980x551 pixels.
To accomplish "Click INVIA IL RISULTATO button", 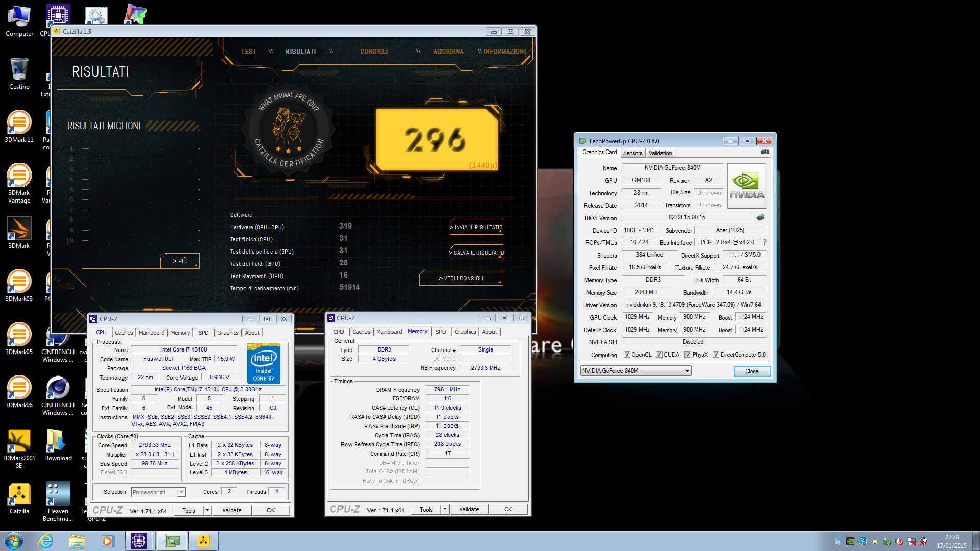I will (x=476, y=227).
